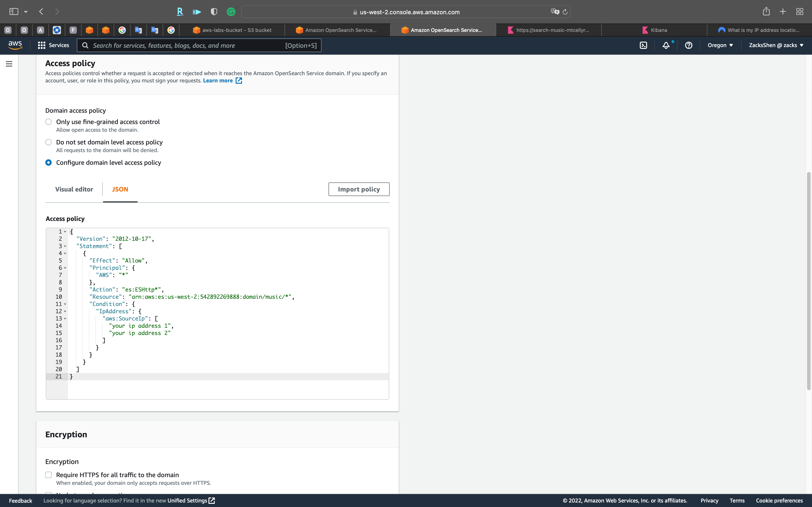
Task: Open the access policy Learn more link
Action: click(x=218, y=81)
